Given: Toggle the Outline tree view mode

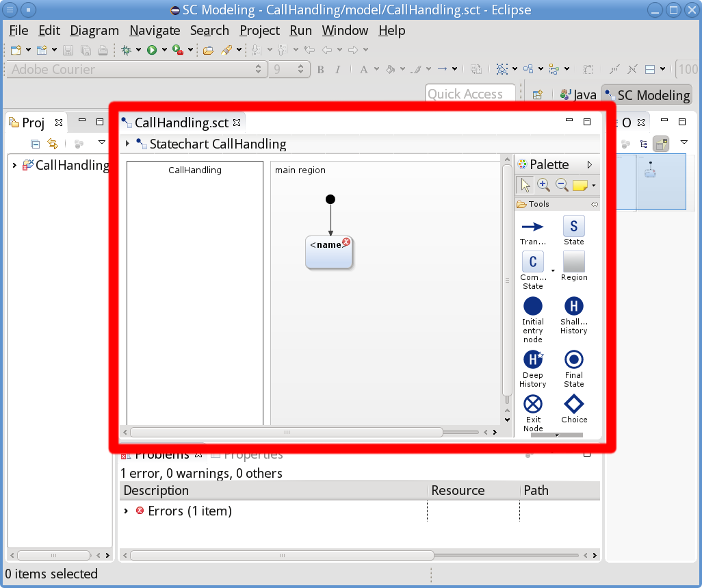Looking at the screenshot, I should [643, 144].
